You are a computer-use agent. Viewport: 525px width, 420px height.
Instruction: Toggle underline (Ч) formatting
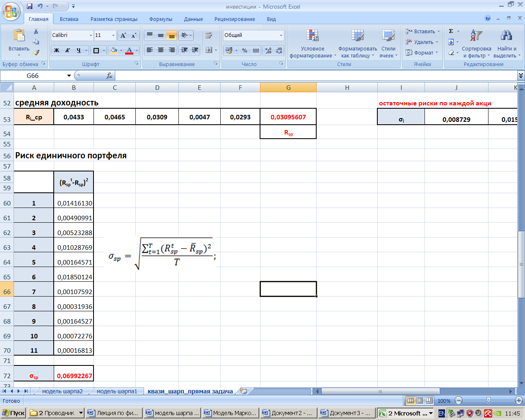pyautogui.click(x=78, y=50)
